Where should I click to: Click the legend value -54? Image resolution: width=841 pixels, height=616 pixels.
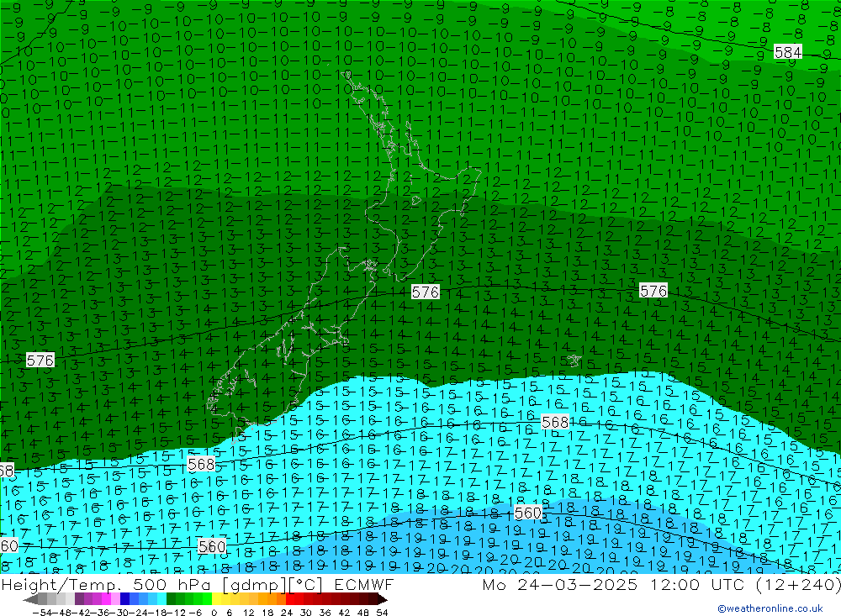point(43,613)
